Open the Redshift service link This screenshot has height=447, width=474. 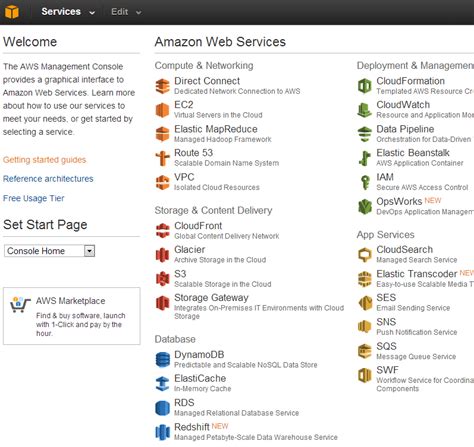[x=192, y=427]
